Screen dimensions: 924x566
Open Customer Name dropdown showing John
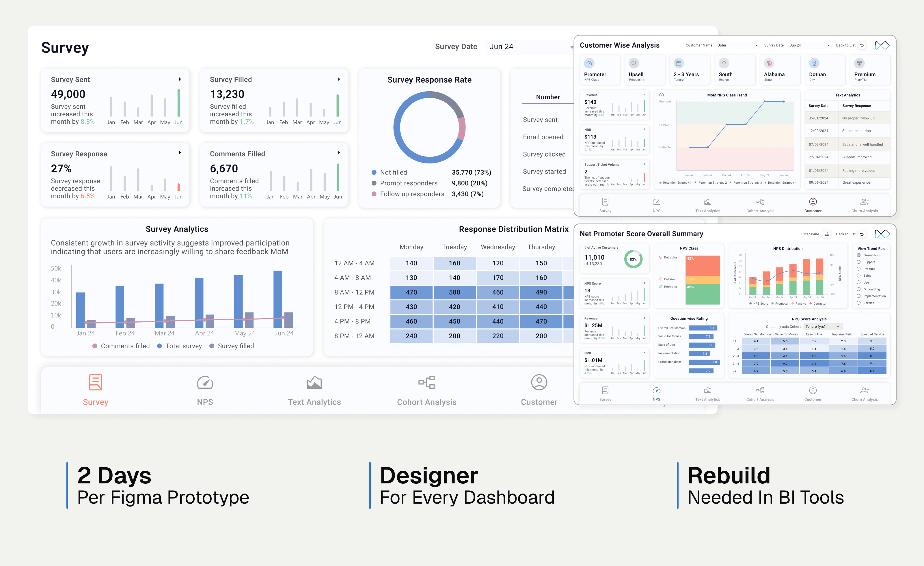(x=737, y=45)
